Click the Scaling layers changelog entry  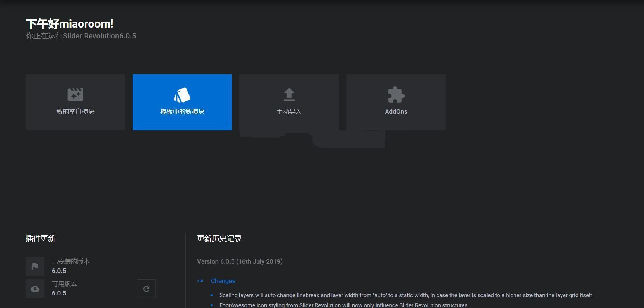[405, 295]
